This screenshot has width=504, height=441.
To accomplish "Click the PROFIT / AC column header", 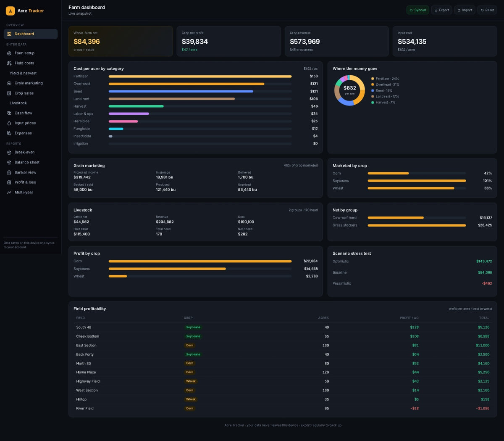I will tap(409, 318).
